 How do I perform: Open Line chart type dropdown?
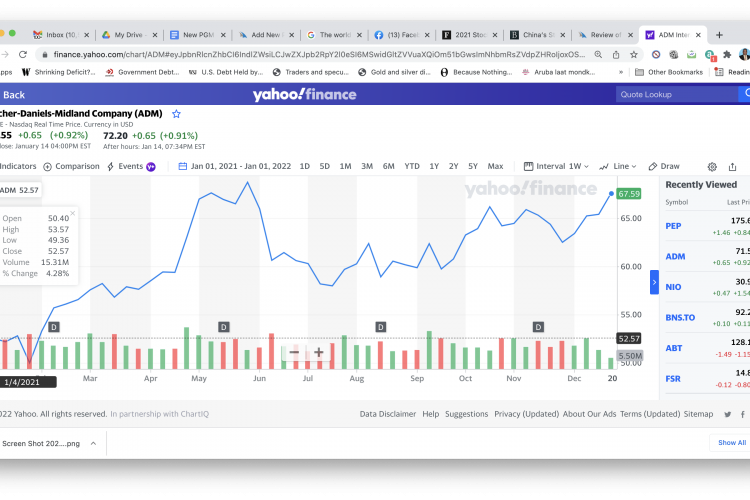(x=618, y=166)
